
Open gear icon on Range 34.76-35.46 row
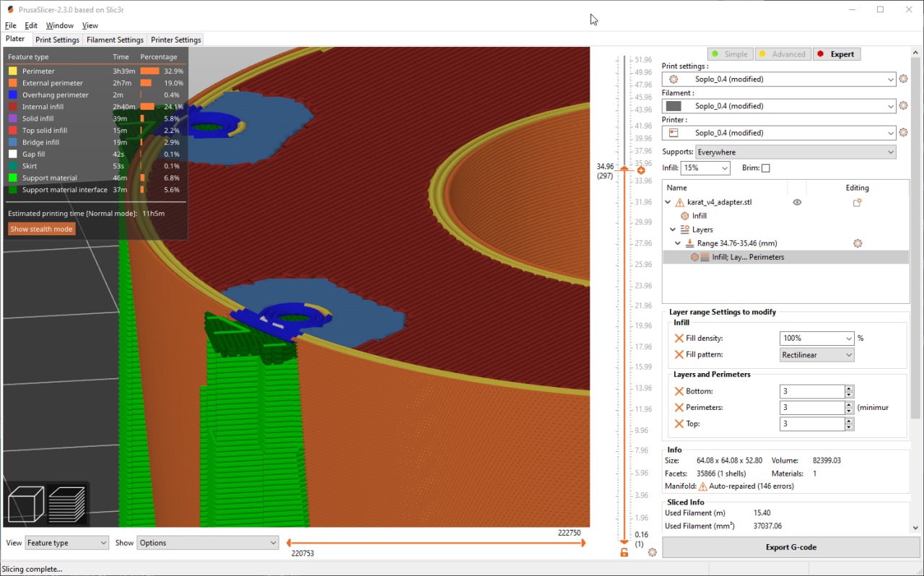point(858,243)
